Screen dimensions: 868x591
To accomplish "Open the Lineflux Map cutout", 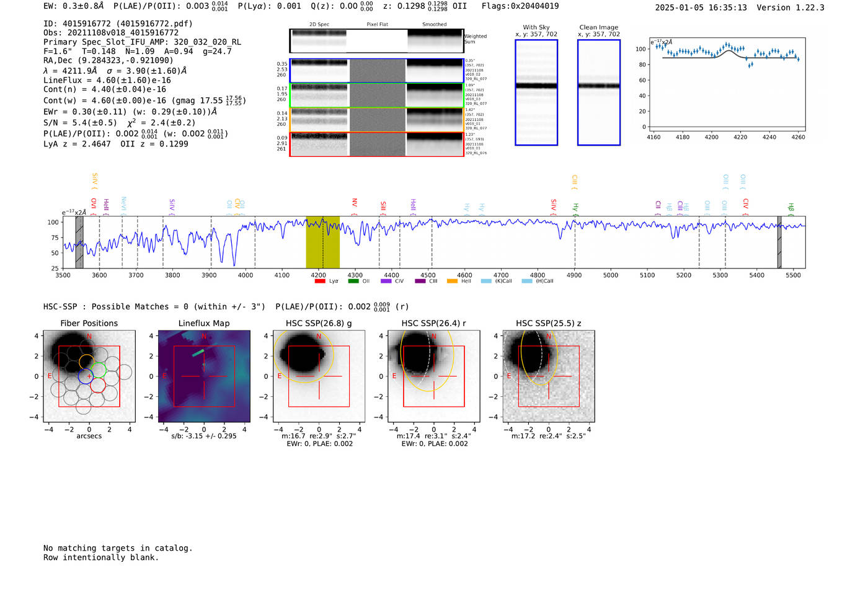I will pos(204,376).
